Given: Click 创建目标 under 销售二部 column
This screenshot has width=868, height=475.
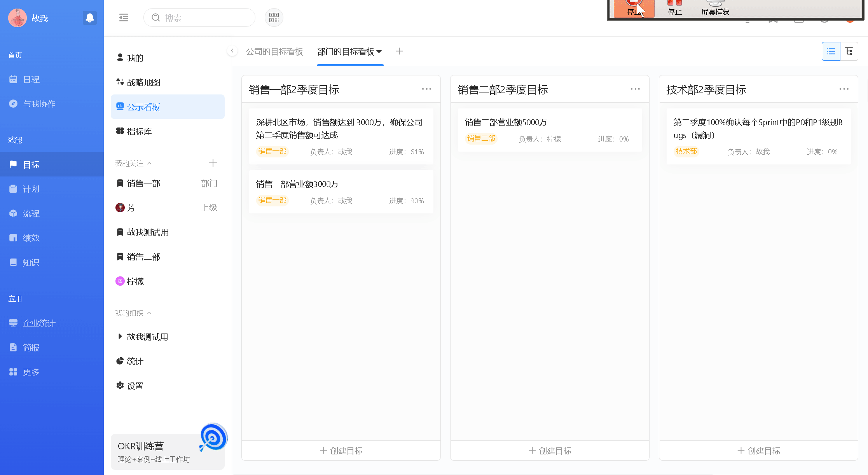Looking at the screenshot, I should click(550, 451).
